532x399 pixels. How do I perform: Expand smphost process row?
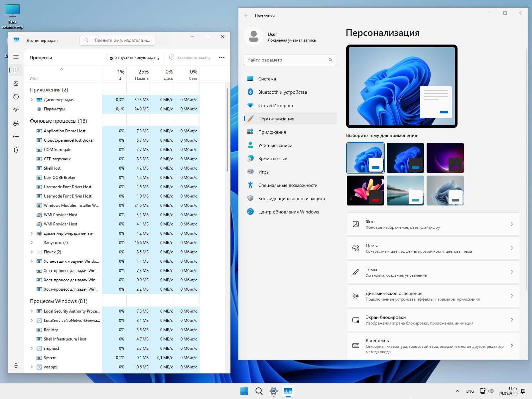point(32,348)
